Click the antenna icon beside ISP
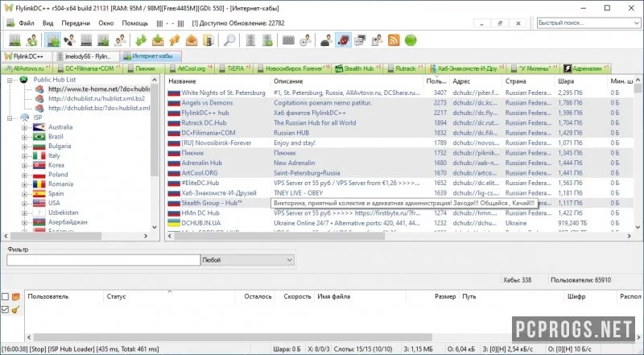The image size is (644, 355). tap(25, 118)
